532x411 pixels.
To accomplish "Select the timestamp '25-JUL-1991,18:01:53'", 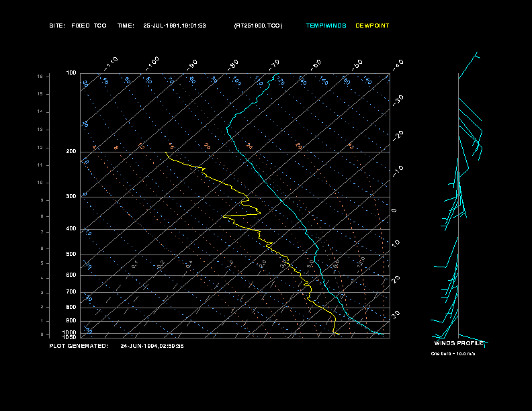I will pos(175,26).
